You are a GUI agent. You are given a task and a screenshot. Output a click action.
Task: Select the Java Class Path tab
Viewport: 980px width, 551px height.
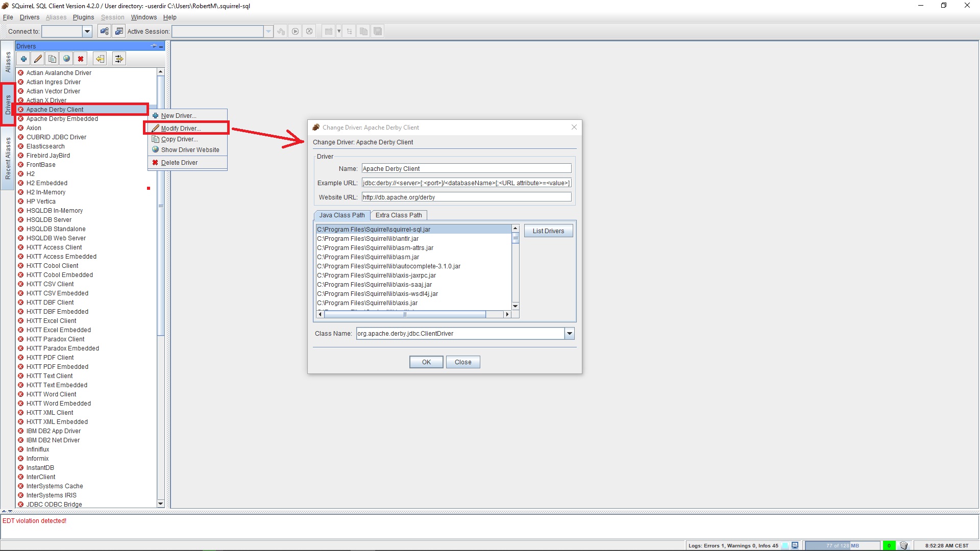[341, 215]
